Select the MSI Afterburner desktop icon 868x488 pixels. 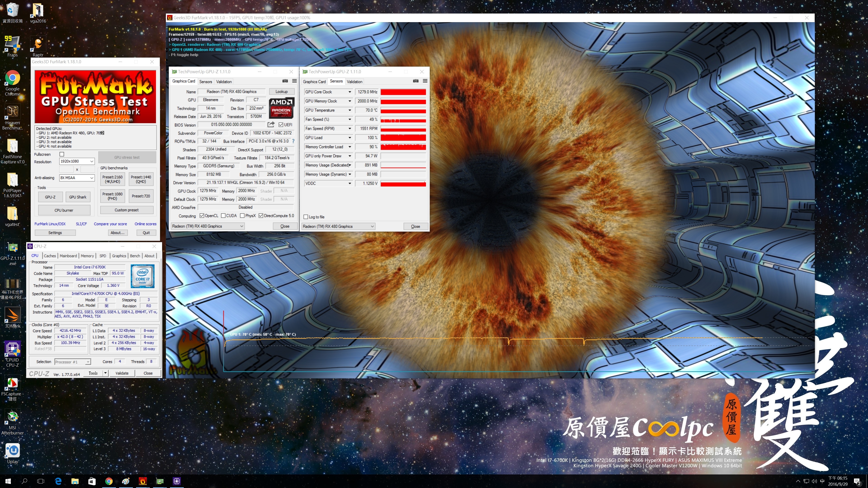point(12,422)
